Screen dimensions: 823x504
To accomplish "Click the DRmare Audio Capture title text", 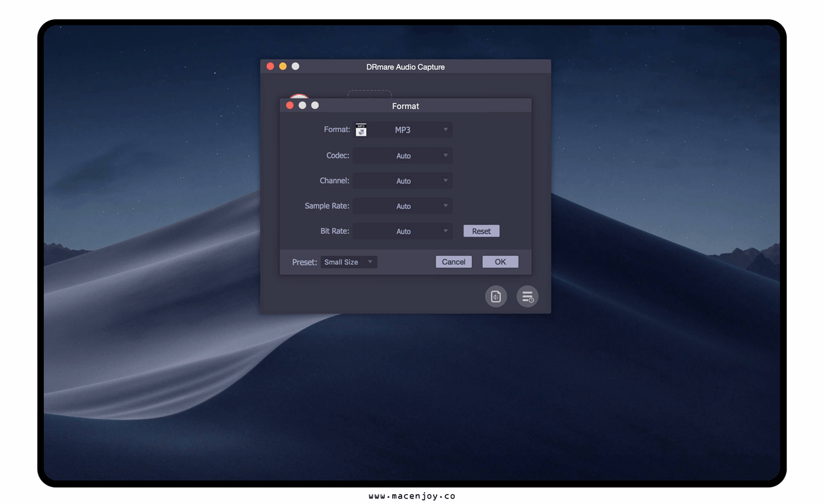I will (x=405, y=67).
